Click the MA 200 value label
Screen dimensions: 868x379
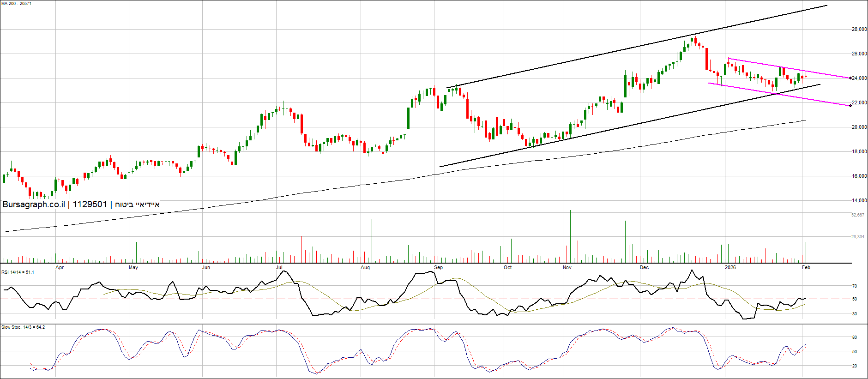click(16, 4)
